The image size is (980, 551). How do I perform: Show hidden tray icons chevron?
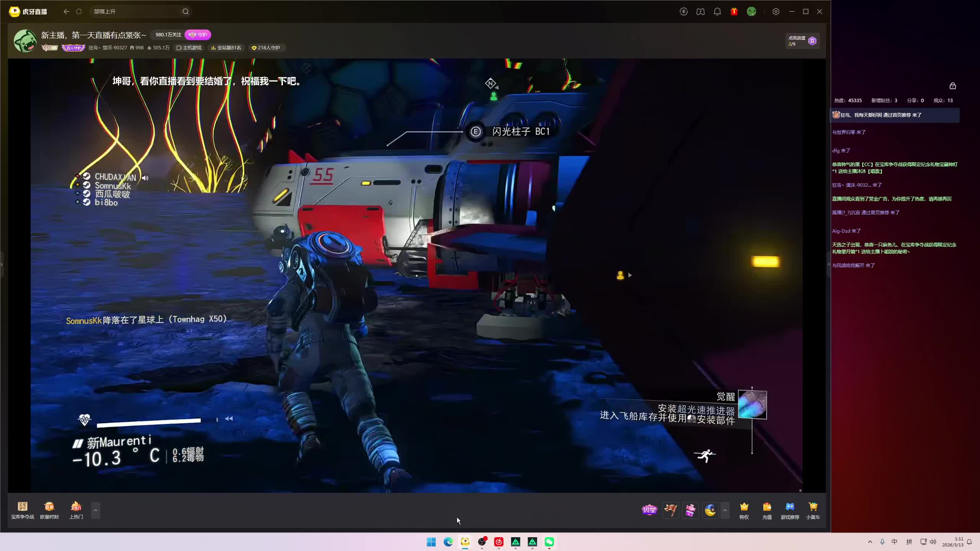[x=870, y=542]
